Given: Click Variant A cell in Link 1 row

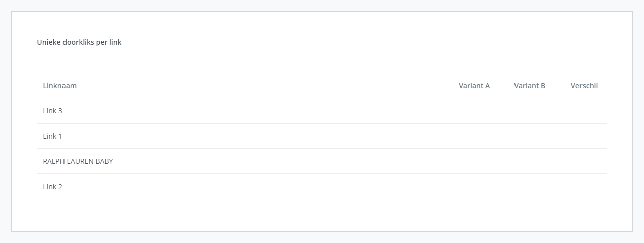Looking at the screenshot, I should 474,136.
